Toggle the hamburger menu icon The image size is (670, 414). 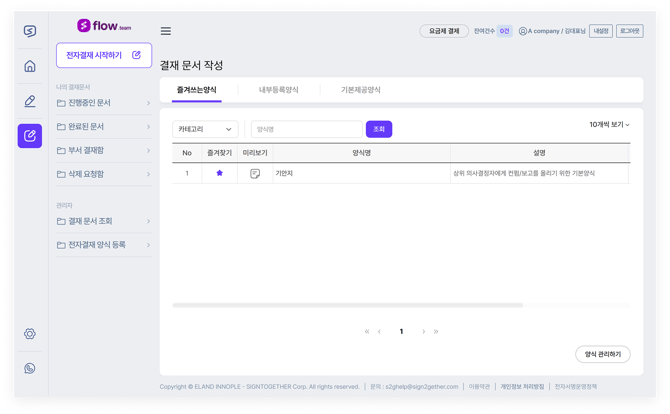pos(166,31)
